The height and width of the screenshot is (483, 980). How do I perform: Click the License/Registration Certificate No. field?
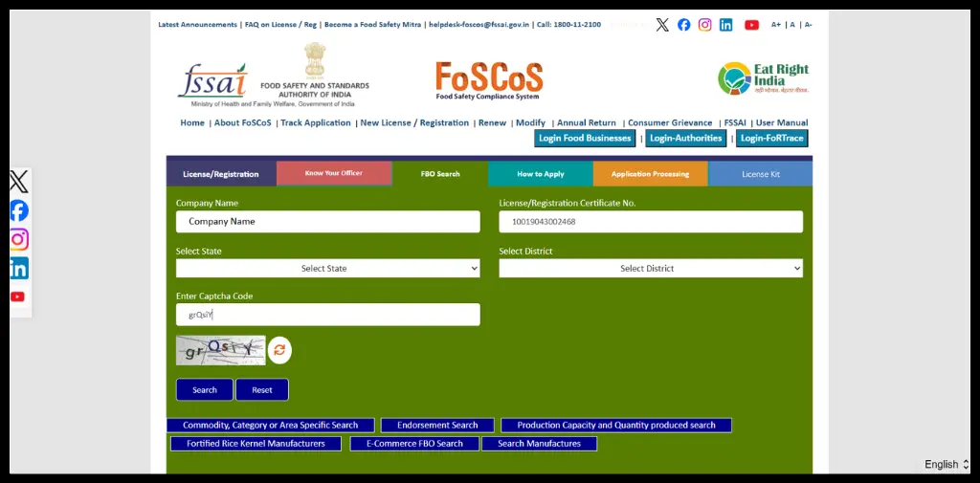[651, 221]
